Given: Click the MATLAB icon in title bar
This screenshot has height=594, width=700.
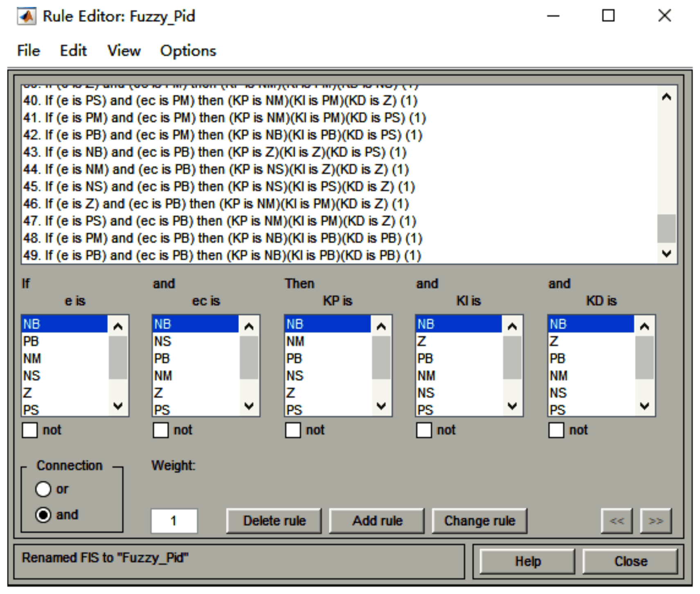Looking at the screenshot, I should click(x=27, y=16).
